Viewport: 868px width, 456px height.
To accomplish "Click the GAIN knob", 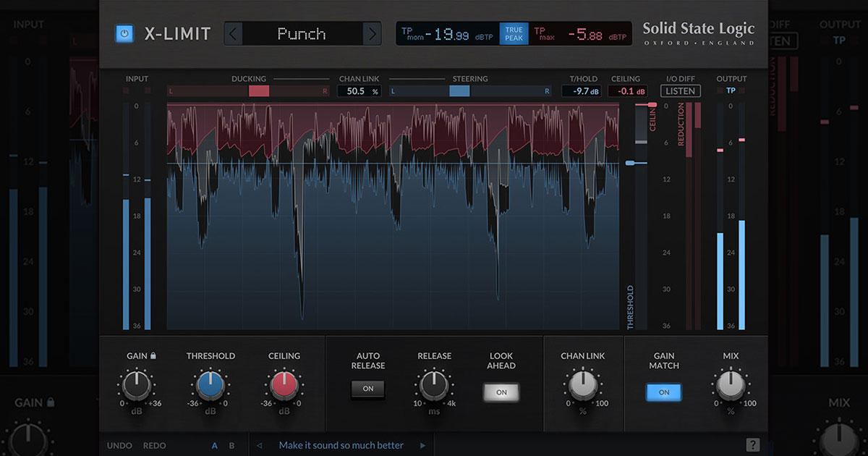I will pyautogui.click(x=136, y=386).
